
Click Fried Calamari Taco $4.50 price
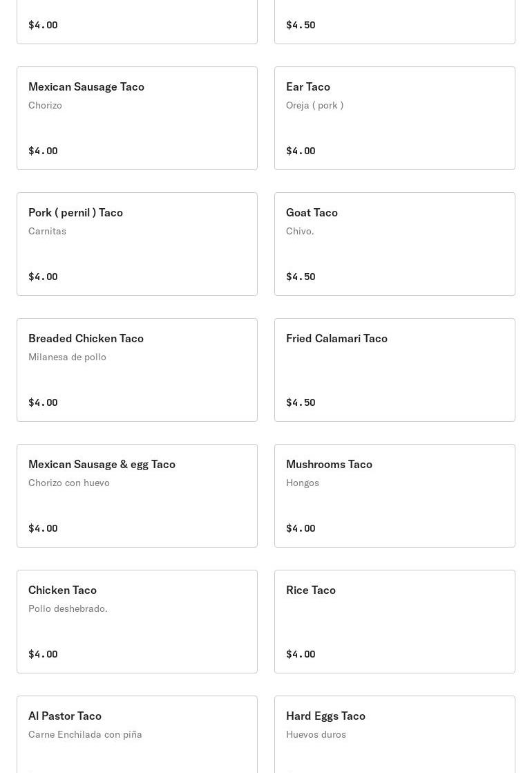coord(301,402)
